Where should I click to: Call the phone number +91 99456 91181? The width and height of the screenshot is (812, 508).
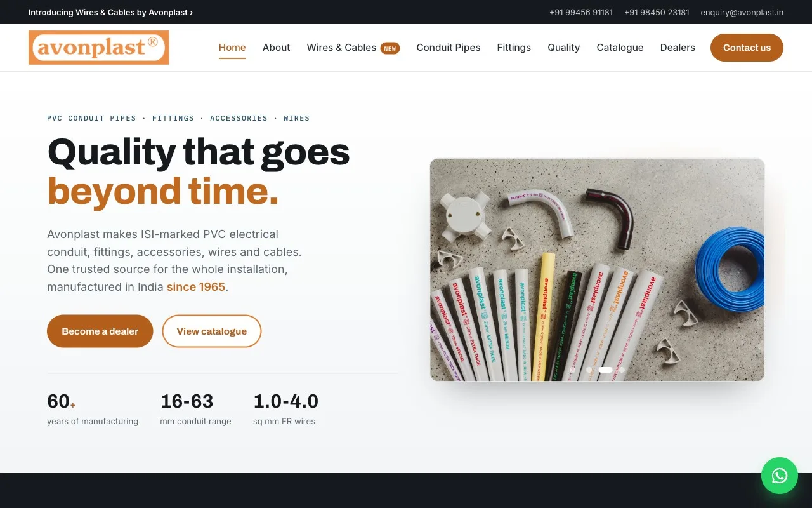[581, 12]
